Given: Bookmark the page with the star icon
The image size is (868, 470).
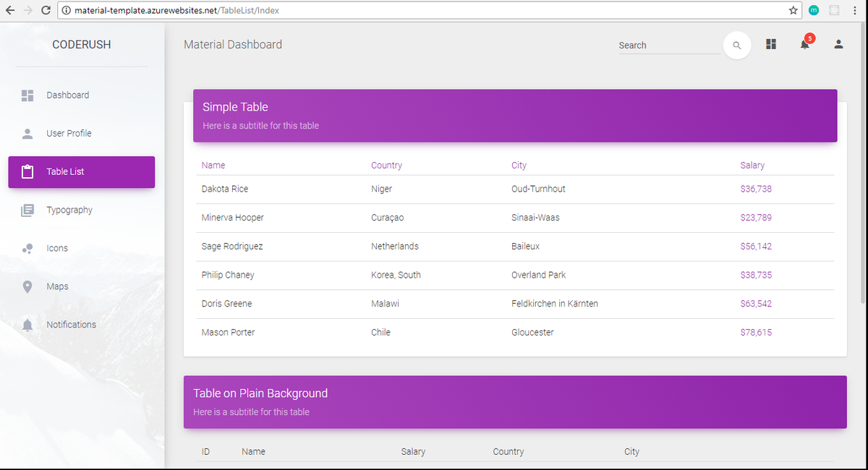Looking at the screenshot, I should [x=793, y=11].
